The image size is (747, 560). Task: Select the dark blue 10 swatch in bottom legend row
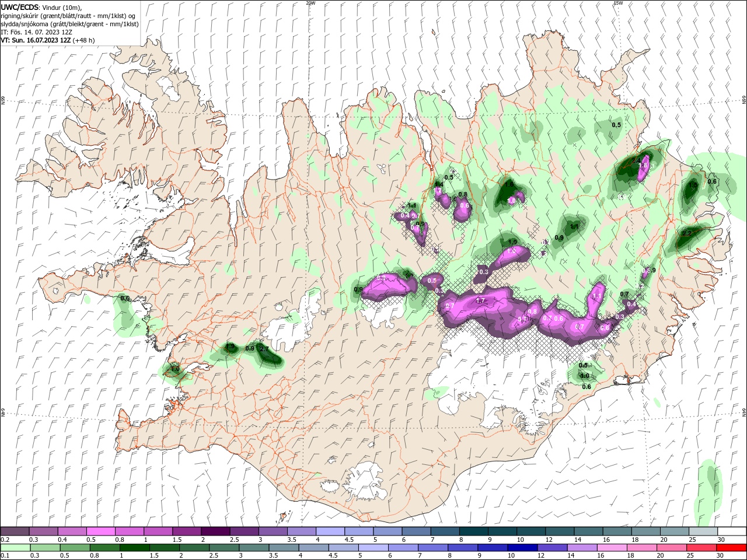click(x=522, y=548)
